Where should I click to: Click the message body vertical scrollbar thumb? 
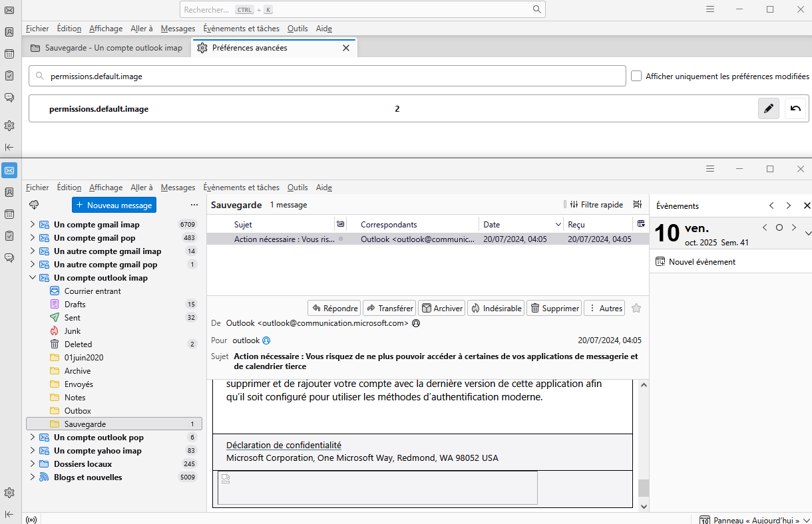pos(643,487)
